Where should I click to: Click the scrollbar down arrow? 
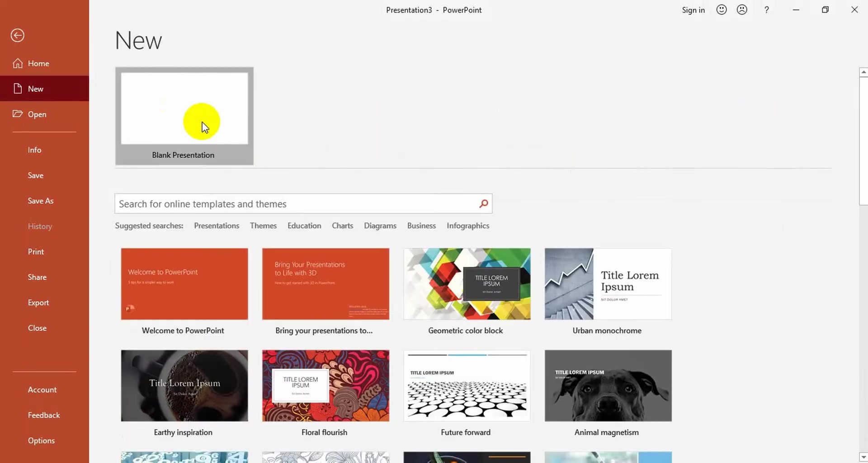(863, 457)
